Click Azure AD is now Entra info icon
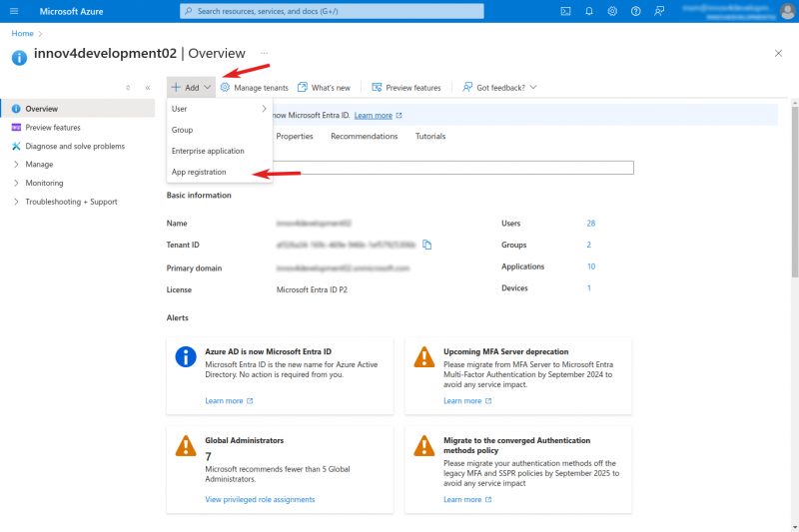Viewport: 799px width, 532px height. 186,357
